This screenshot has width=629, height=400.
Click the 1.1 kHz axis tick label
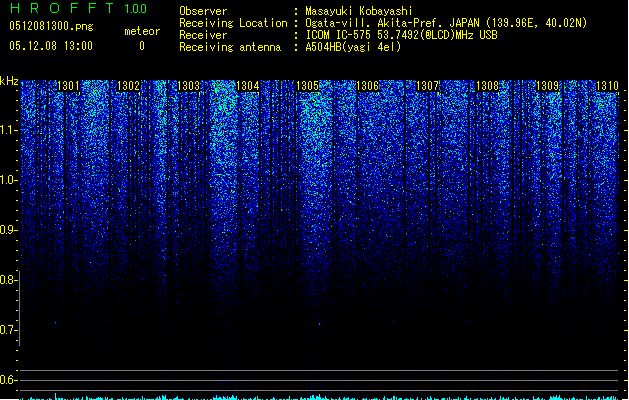8,130
